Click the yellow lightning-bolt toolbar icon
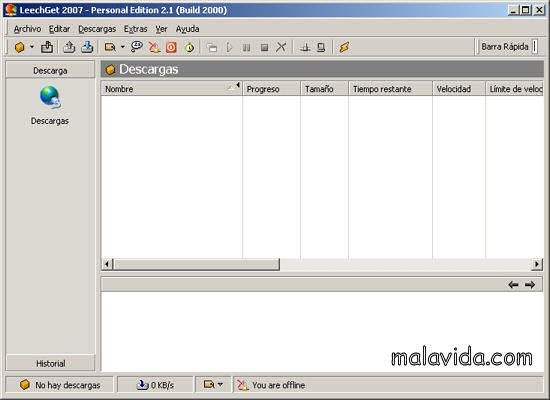550x400 pixels. tap(344, 47)
